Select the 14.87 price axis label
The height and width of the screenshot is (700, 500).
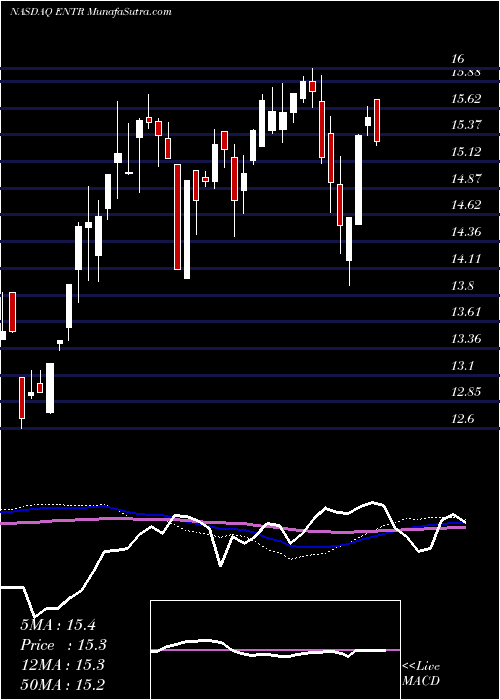[x=466, y=179]
